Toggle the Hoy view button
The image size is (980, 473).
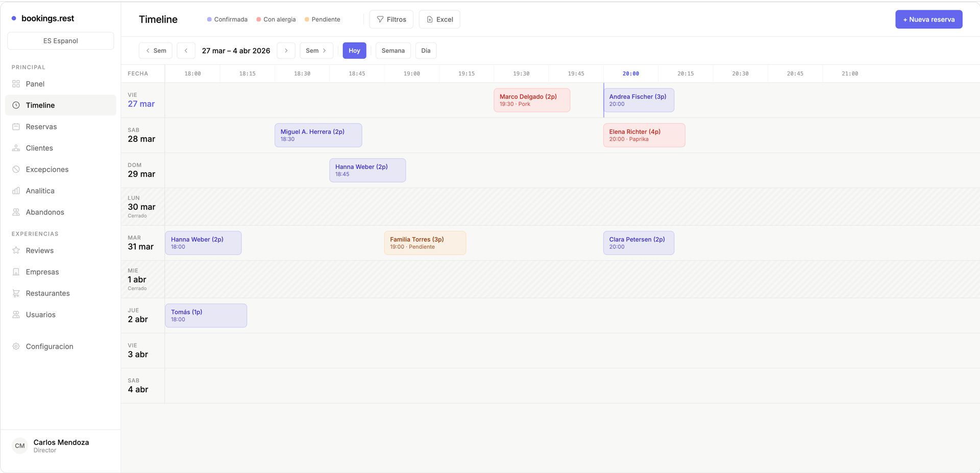pos(354,51)
